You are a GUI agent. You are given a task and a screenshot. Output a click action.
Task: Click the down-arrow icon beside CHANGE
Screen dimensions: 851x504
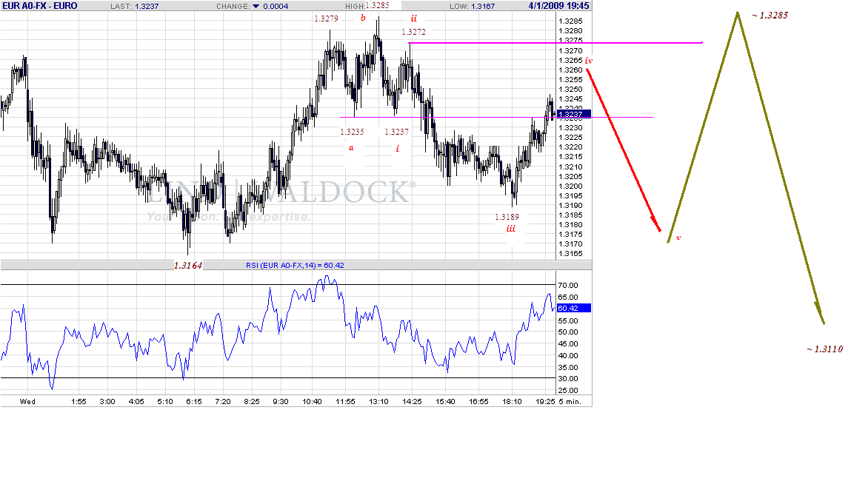click(256, 7)
